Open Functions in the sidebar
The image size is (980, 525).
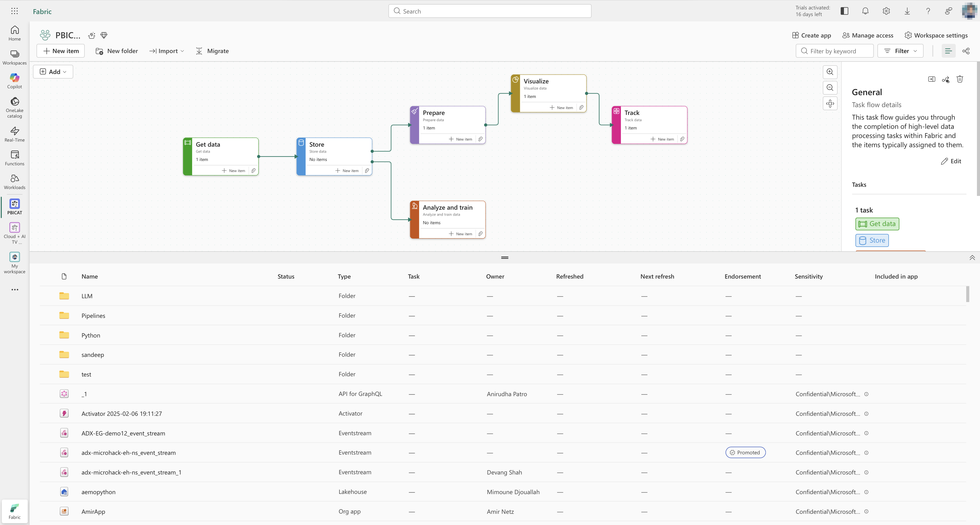tap(15, 158)
